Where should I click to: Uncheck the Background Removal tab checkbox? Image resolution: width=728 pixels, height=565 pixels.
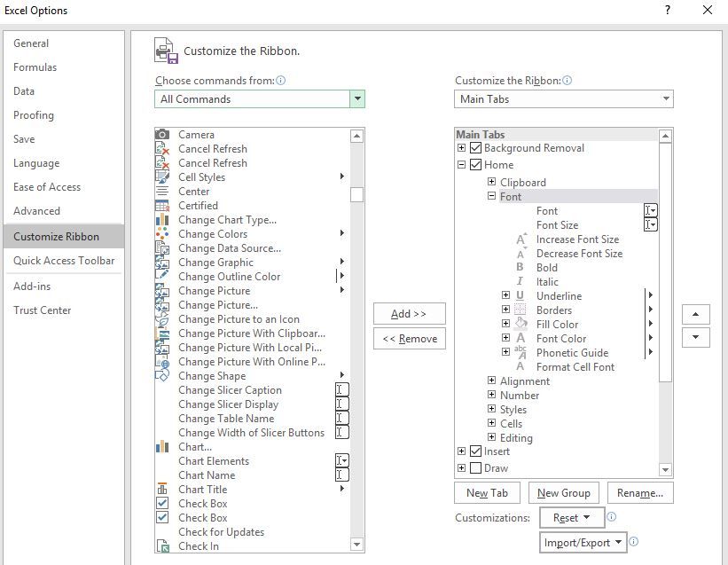(475, 147)
